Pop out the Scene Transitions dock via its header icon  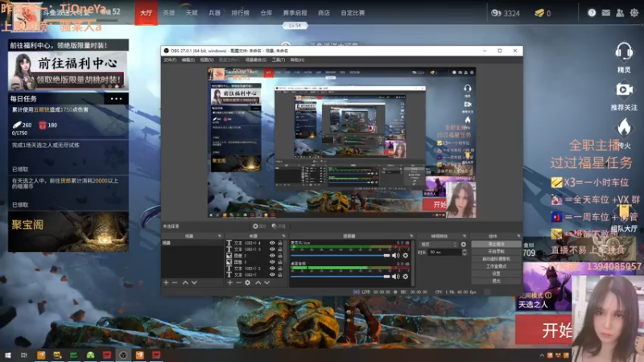464,236
